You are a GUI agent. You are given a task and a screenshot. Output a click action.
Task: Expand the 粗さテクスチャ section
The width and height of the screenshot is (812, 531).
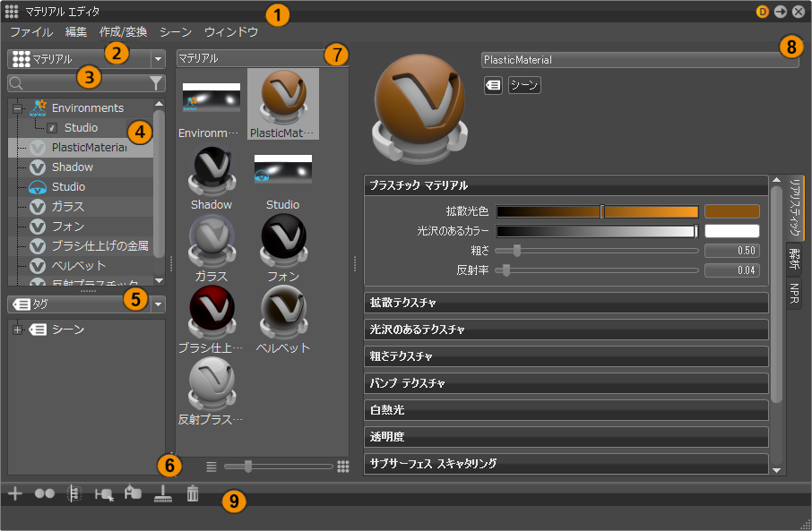coord(566,356)
